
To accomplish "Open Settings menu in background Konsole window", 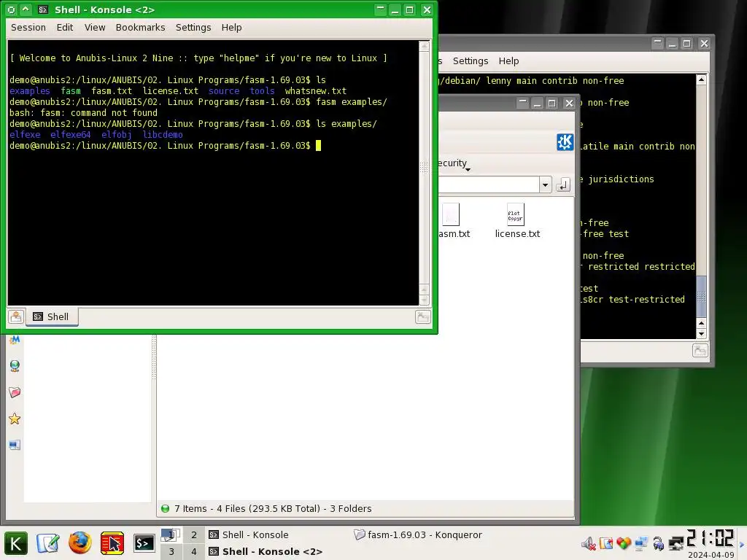I will click(x=471, y=61).
